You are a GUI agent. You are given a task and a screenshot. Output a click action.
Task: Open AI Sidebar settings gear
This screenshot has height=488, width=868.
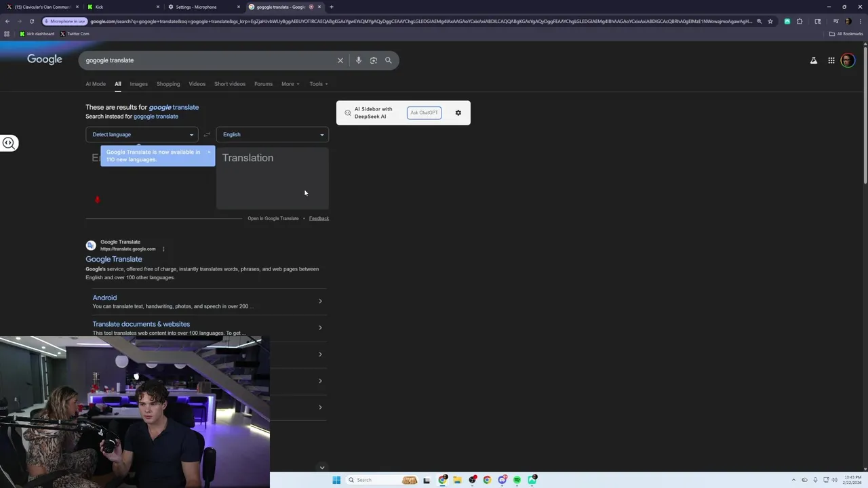tap(458, 113)
